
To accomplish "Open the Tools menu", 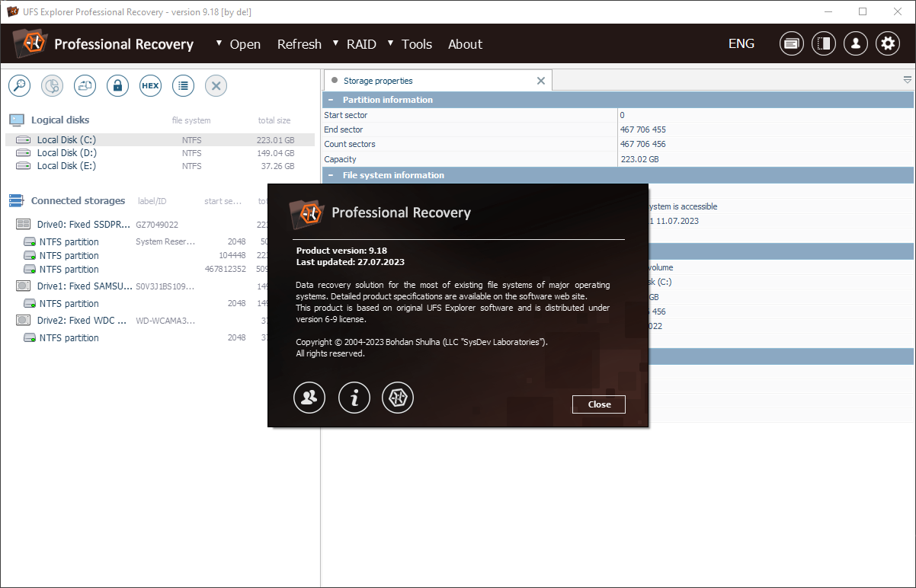I will (417, 44).
